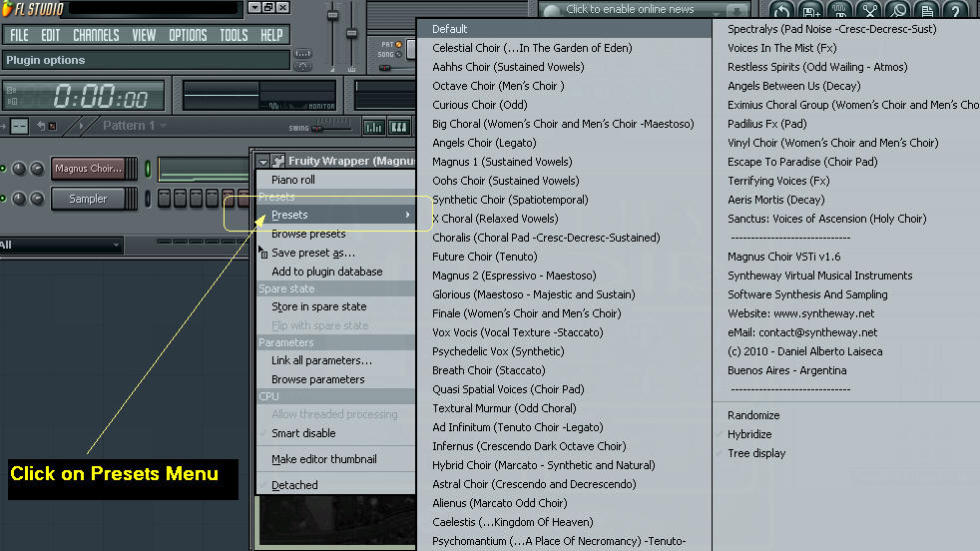Viewport: 980px width, 551px height.
Task: Turn the Sampler channel pan knob
Action: [x=19, y=199]
